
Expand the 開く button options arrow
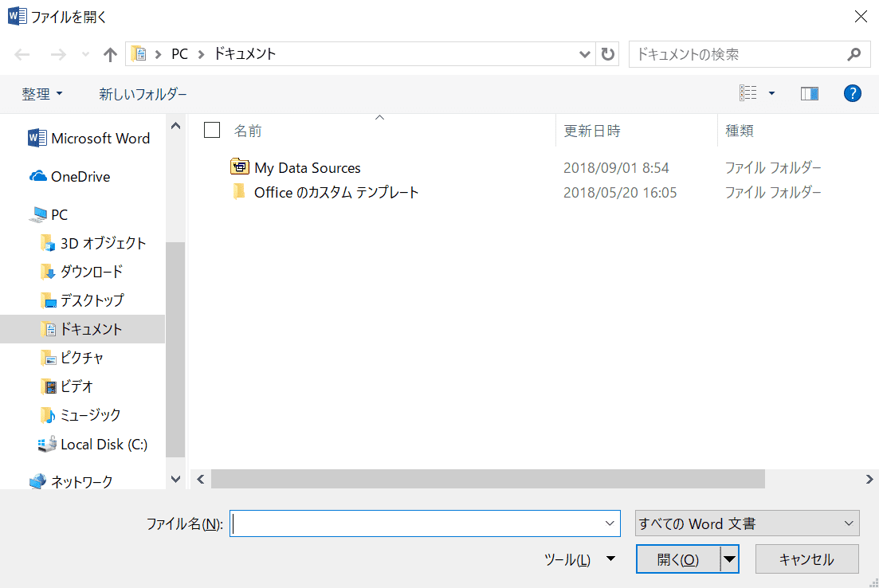[729, 559]
